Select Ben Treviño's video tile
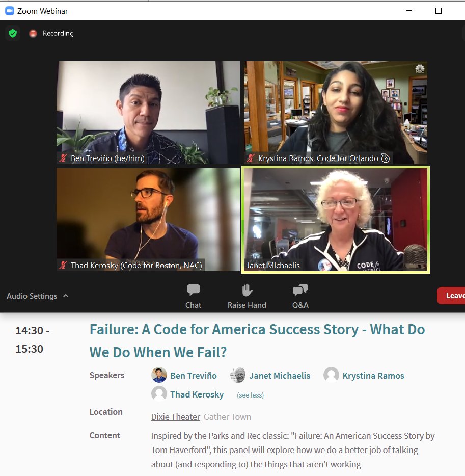 [148, 113]
